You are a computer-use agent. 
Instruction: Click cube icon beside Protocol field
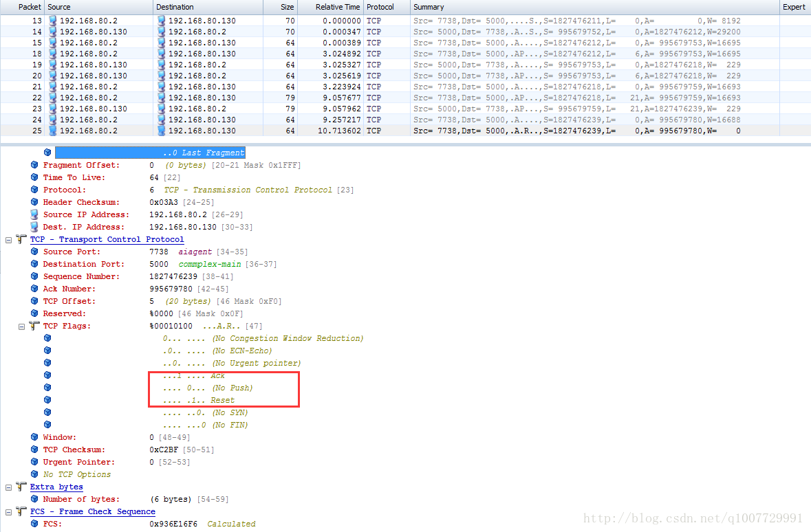tap(34, 190)
